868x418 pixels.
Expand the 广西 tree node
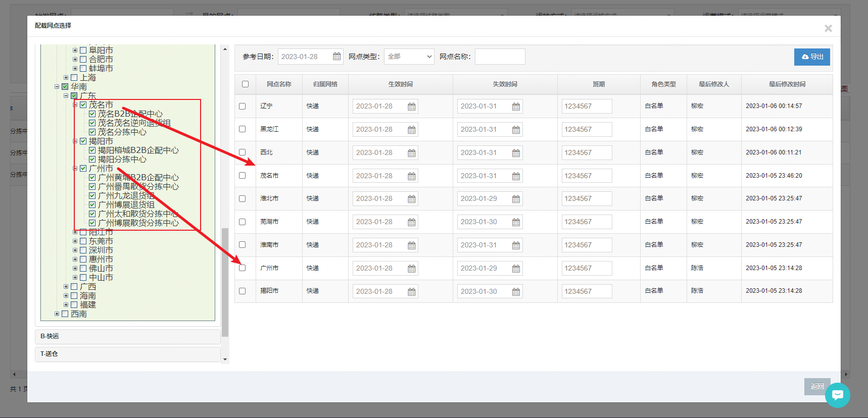(66, 286)
